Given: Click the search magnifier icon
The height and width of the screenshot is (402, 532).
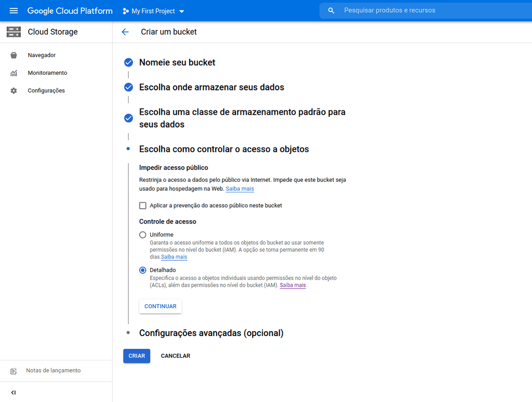Looking at the screenshot, I should pyautogui.click(x=331, y=11).
